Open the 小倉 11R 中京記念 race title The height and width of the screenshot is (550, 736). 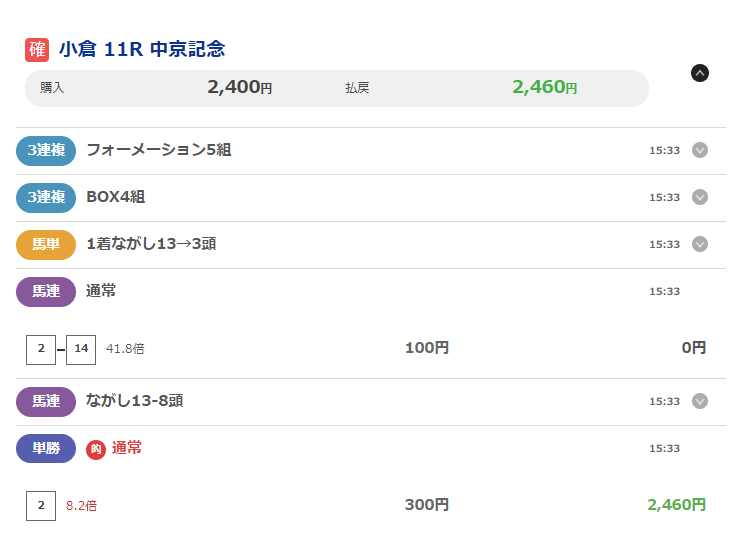click(x=142, y=50)
